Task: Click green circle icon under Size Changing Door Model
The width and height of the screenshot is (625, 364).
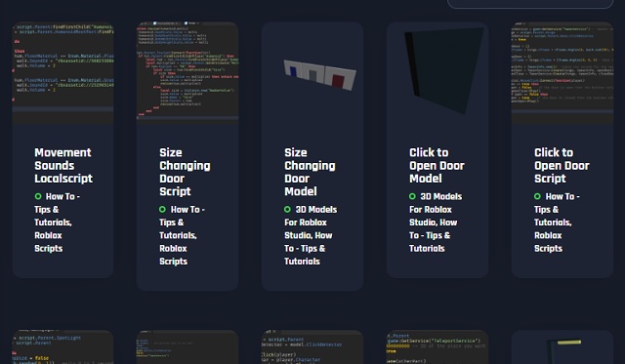Action: click(287, 210)
